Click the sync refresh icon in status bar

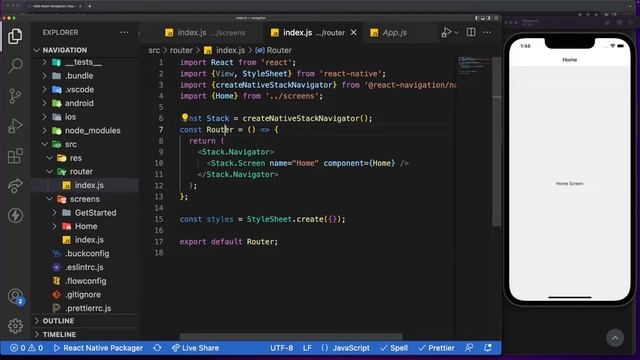157,348
